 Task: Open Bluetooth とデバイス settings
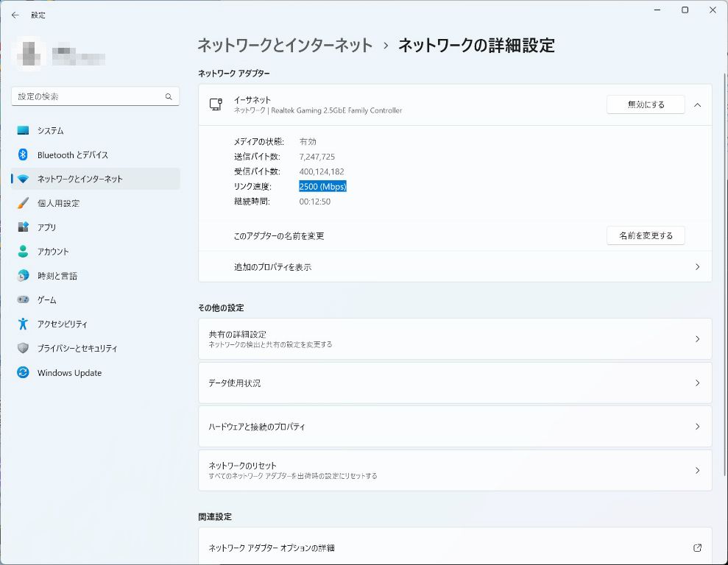72,154
